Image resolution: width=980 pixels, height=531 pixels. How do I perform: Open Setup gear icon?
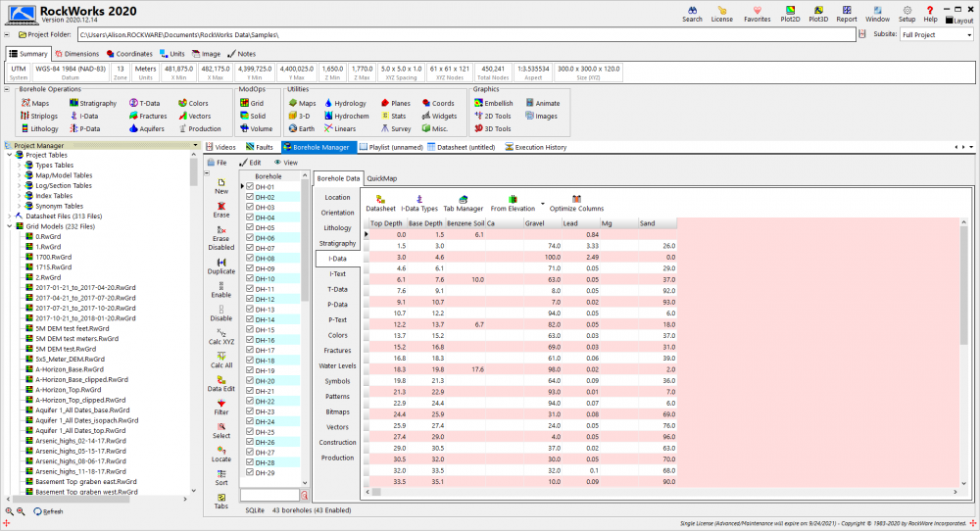(906, 14)
